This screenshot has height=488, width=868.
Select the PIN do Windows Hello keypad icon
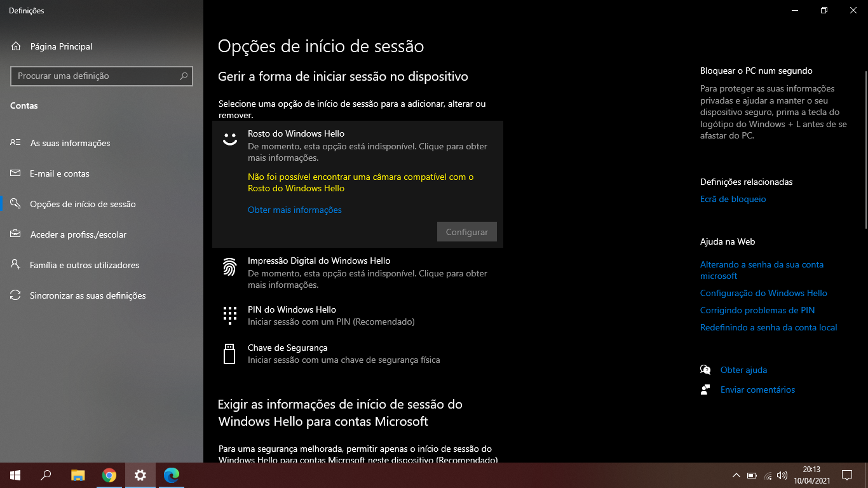tap(229, 315)
